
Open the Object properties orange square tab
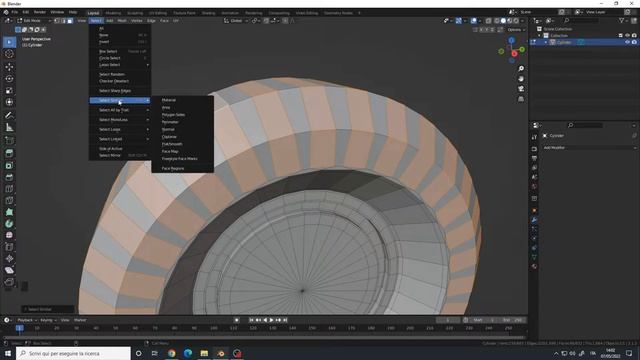pos(534,211)
